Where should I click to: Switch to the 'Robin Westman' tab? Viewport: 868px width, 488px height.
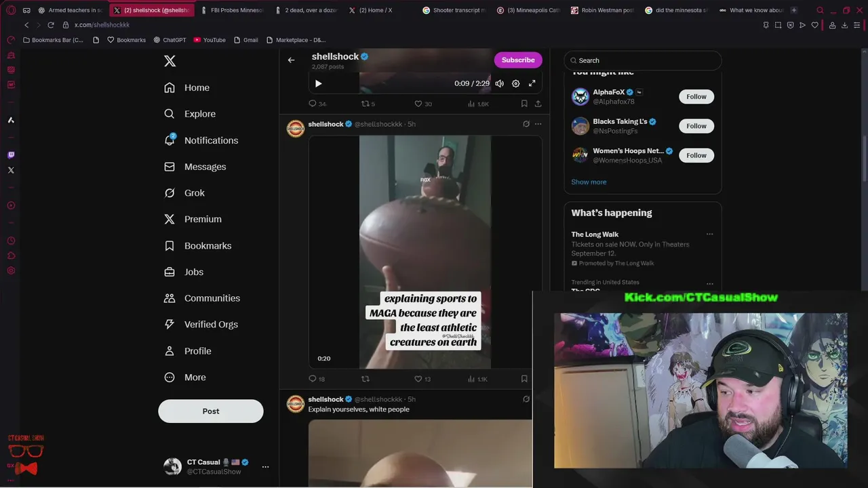pyautogui.click(x=603, y=10)
